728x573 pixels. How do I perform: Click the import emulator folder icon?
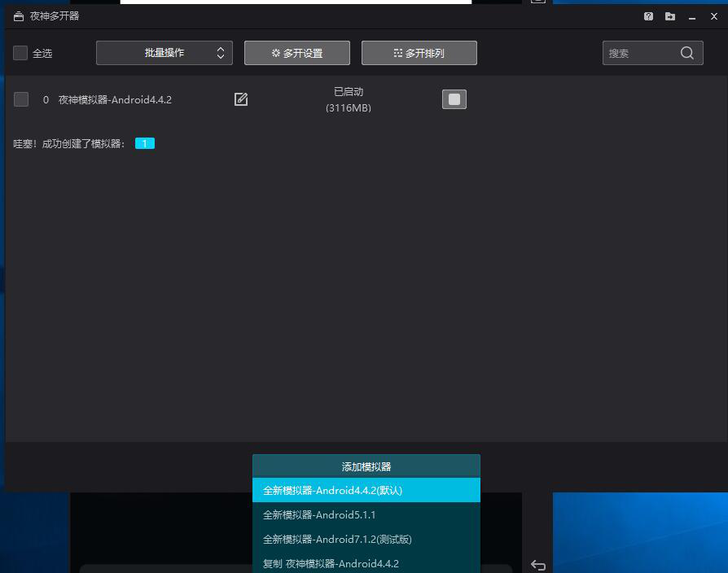(669, 16)
